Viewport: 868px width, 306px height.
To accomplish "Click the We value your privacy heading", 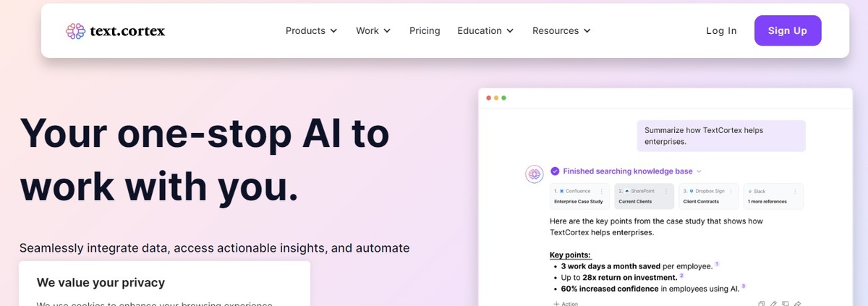I will (101, 283).
